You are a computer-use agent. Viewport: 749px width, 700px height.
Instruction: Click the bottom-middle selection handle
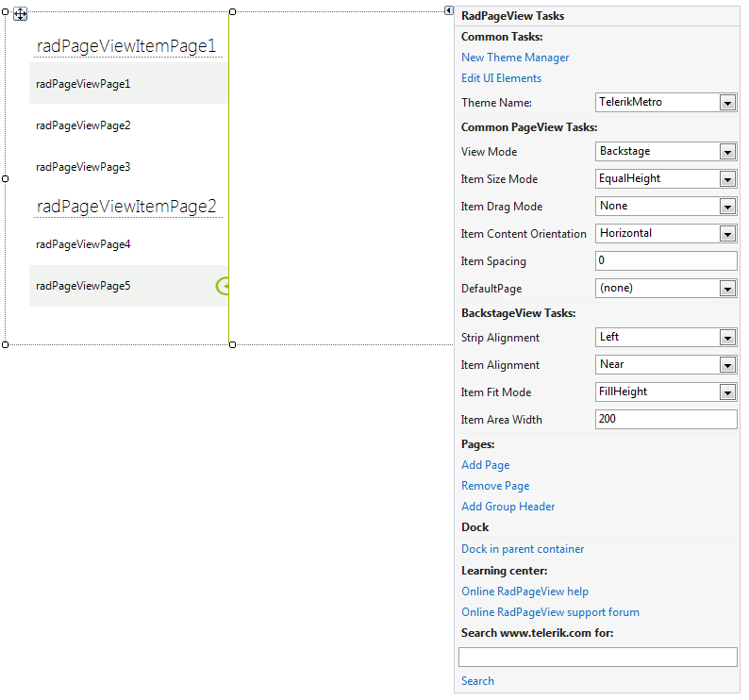(x=232, y=344)
